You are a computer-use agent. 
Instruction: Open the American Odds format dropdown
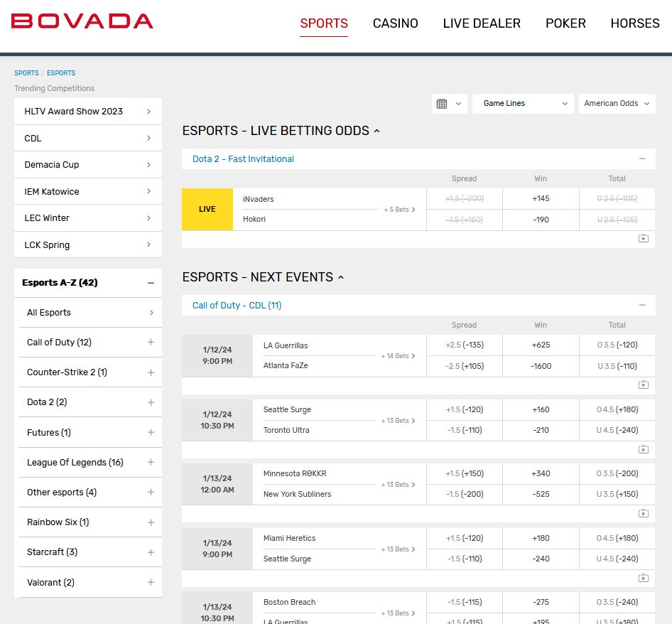616,104
